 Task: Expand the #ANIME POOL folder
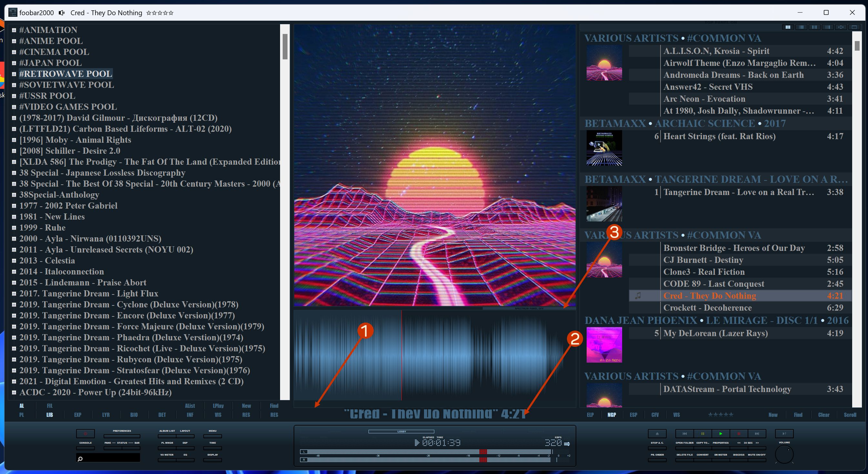coord(14,41)
